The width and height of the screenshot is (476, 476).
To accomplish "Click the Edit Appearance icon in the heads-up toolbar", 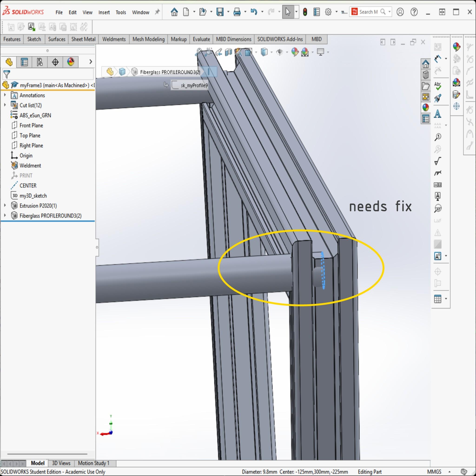I will click(295, 52).
